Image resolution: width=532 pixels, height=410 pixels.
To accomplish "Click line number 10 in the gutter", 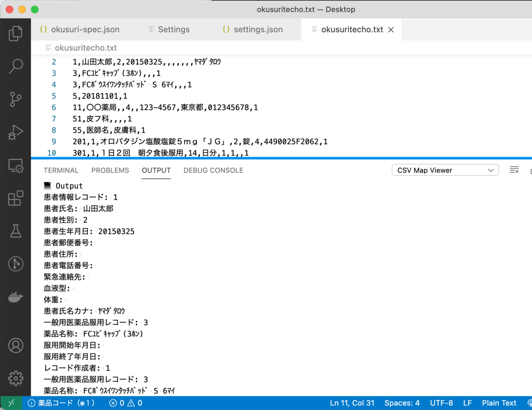I will [x=51, y=153].
